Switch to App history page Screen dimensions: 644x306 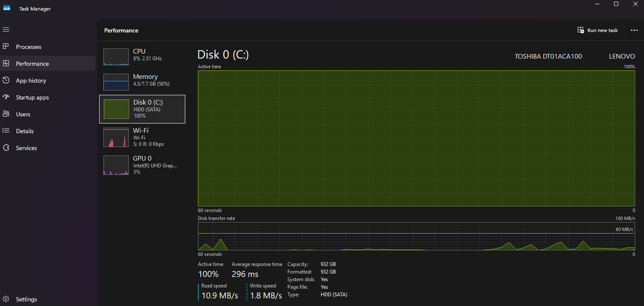click(48, 81)
